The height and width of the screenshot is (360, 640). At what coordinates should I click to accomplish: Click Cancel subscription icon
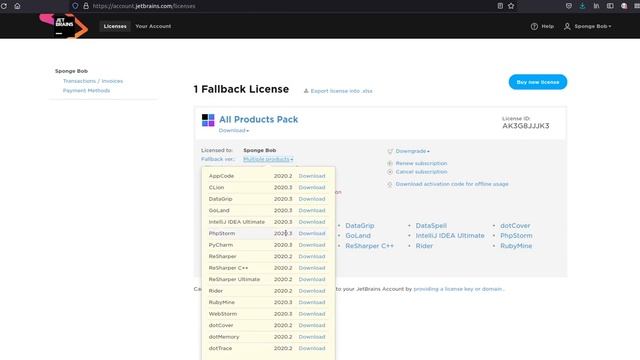pos(390,172)
